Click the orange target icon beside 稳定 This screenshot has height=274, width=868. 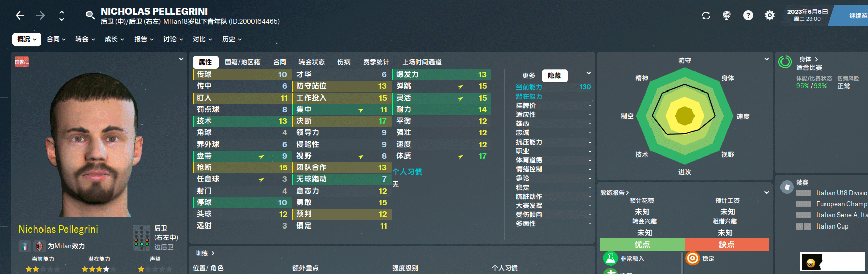click(692, 258)
